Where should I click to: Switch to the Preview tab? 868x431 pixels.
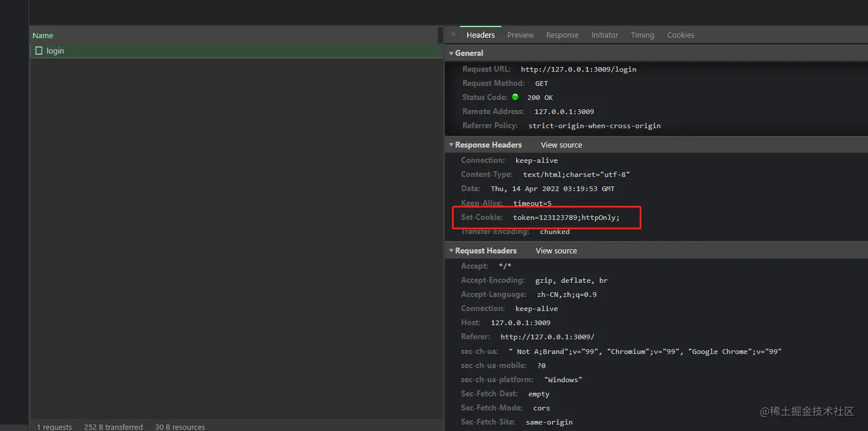pos(520,35)
